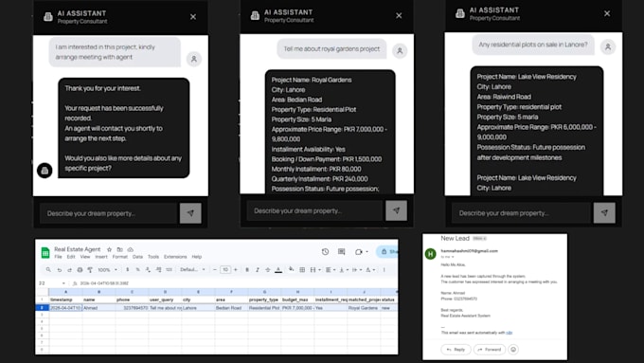
Task: Close the Lahore plots AI Assistant chat
Action: pos(607,13)
